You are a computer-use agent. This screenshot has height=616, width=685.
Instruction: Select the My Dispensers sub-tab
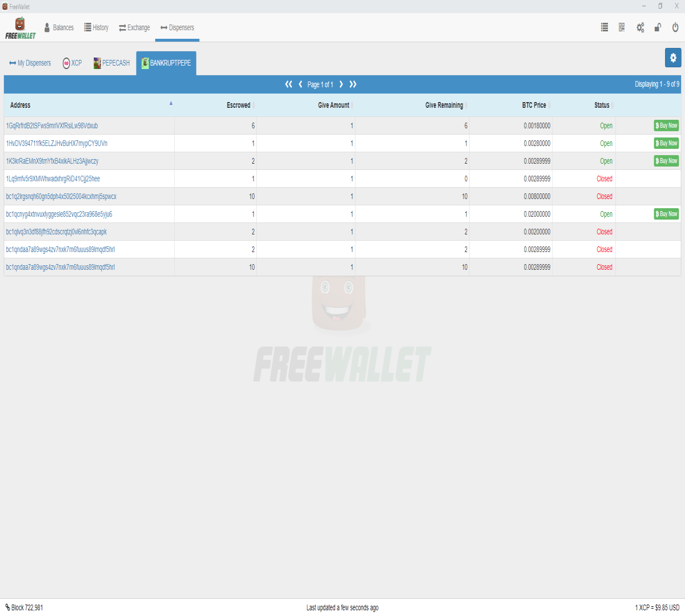click(x=30, y=63)
